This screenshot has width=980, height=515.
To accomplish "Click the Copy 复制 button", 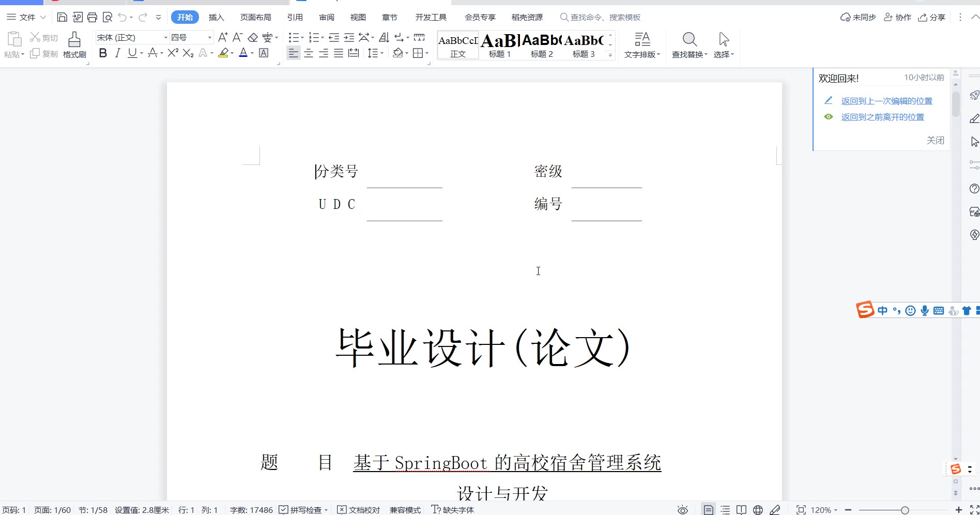I will coord(44,54).
